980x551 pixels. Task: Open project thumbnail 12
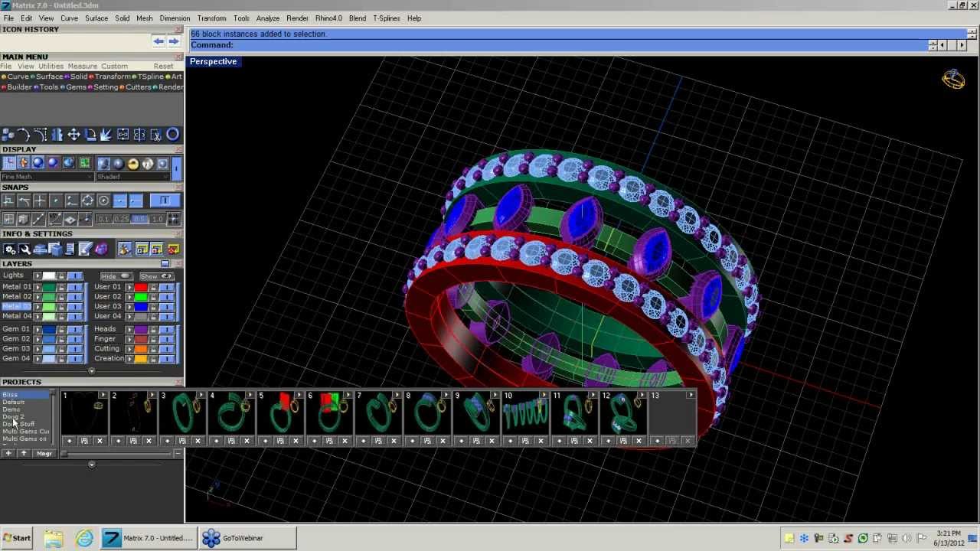(624, 413)
